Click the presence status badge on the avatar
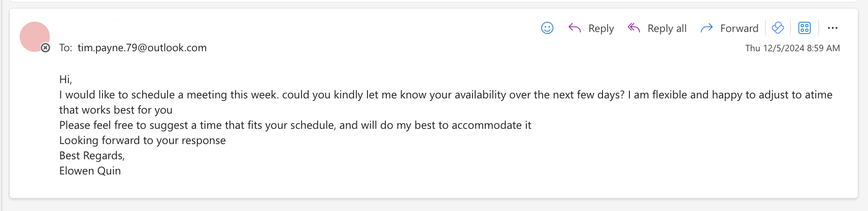Image resolution: width=868 pixels, height=211 pixels. (x=46, y=48)
